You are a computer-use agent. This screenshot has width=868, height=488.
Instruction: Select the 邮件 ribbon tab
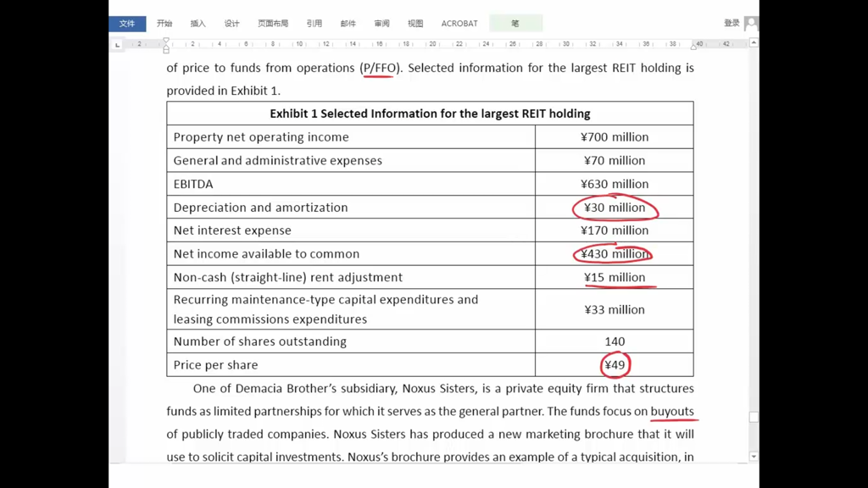[348, 23]
